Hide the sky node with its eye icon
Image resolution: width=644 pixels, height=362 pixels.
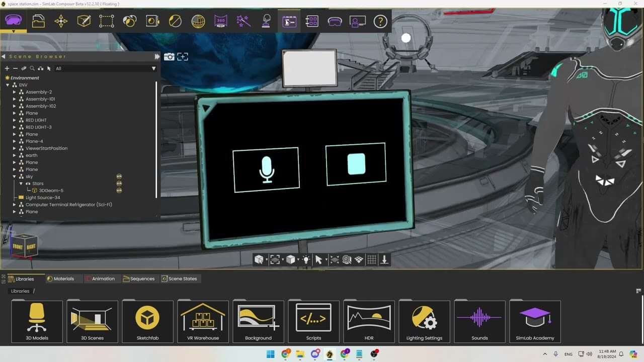tap(119, 176)
